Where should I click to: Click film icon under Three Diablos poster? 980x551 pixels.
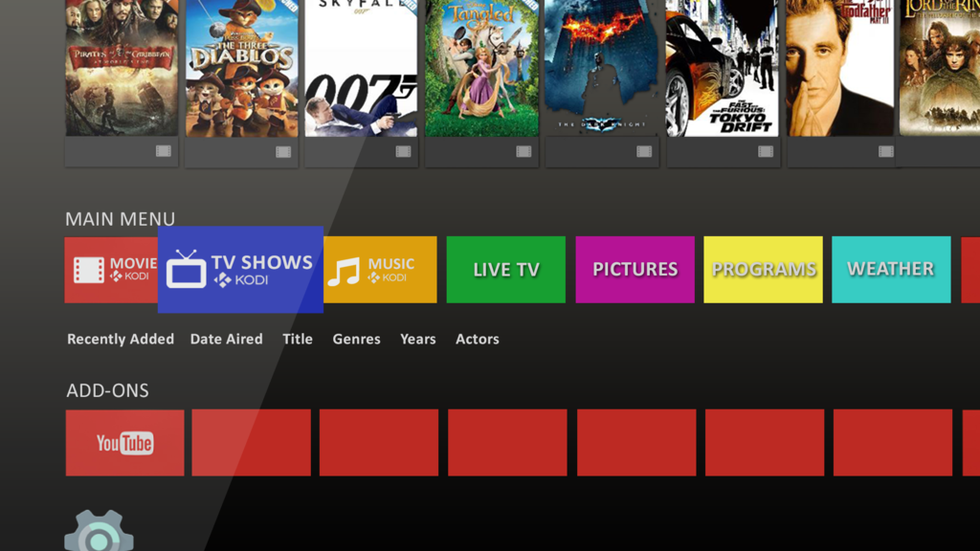[x=283, y=152]
